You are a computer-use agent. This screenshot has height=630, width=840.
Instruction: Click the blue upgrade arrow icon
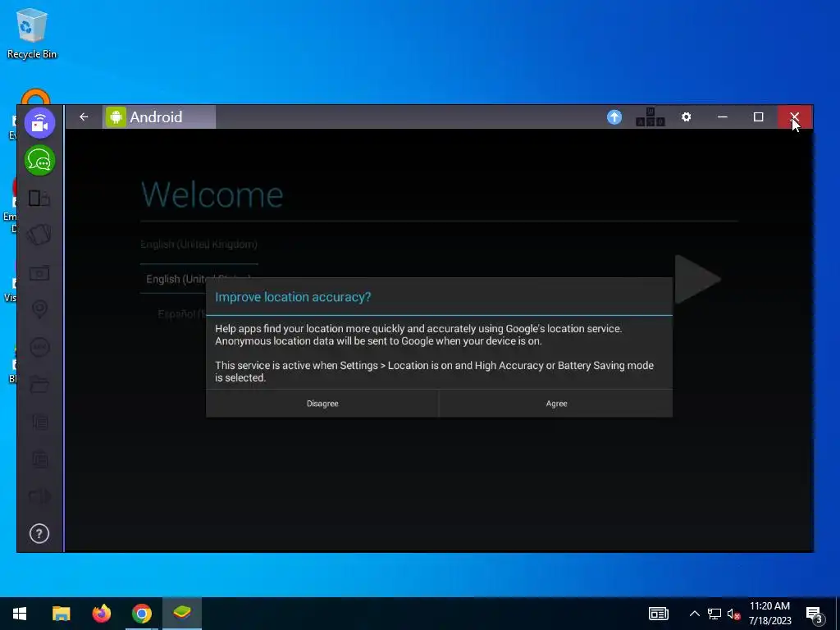(614, 116)
